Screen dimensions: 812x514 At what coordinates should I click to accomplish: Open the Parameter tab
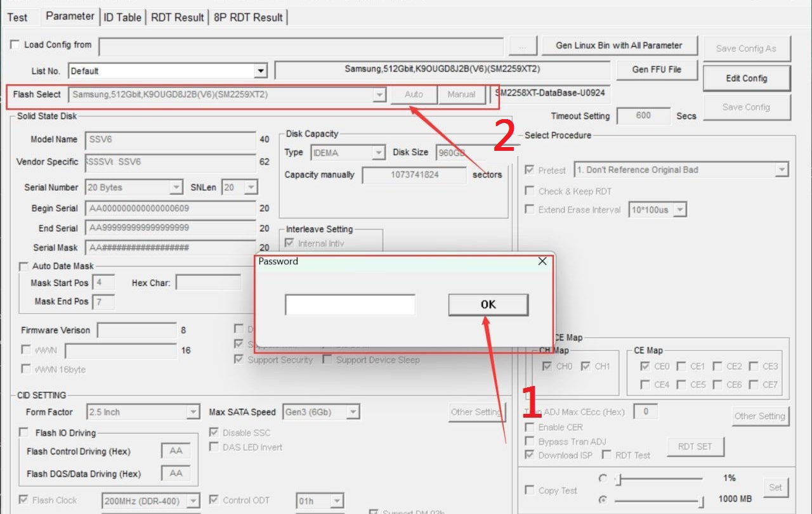pos(70,16)
